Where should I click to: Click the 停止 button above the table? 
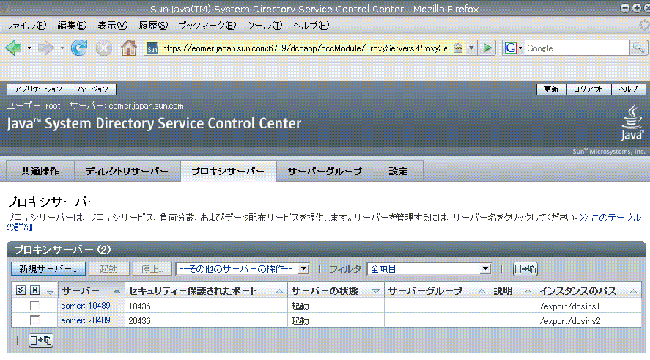pyautogui.click(x=152, y=269)
